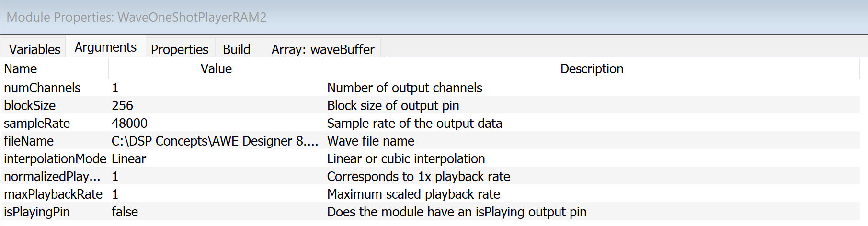868x226 pixels.
Task: Switch to the Variables tab
Action: click(34, 49)
